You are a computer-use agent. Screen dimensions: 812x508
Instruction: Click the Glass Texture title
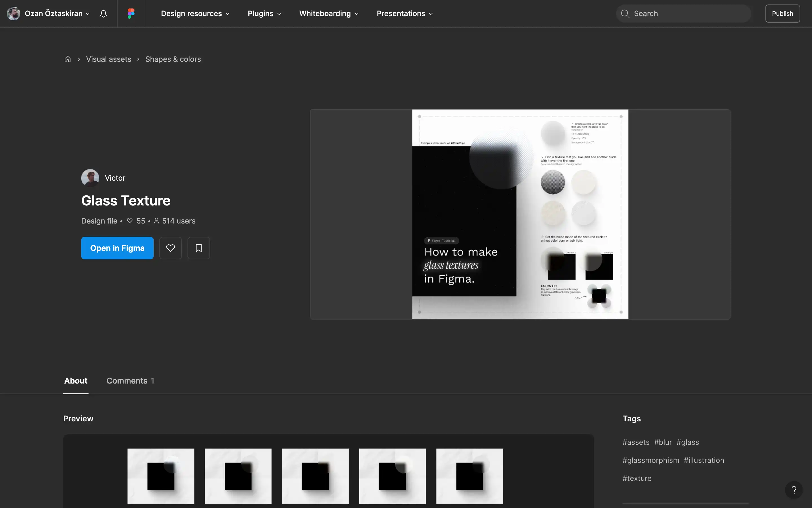point(126,201)
